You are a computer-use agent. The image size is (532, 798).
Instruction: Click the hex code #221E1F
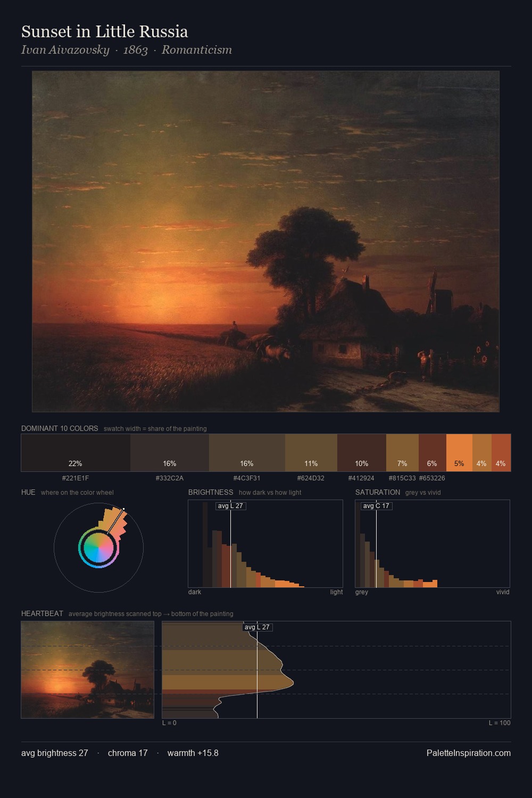point(76,478)
